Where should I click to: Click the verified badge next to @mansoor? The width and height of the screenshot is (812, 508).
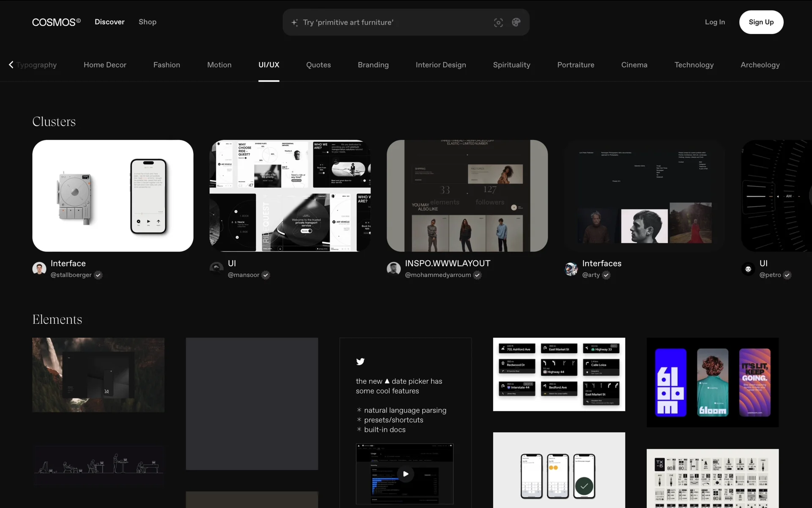click(x=266, y=275)
